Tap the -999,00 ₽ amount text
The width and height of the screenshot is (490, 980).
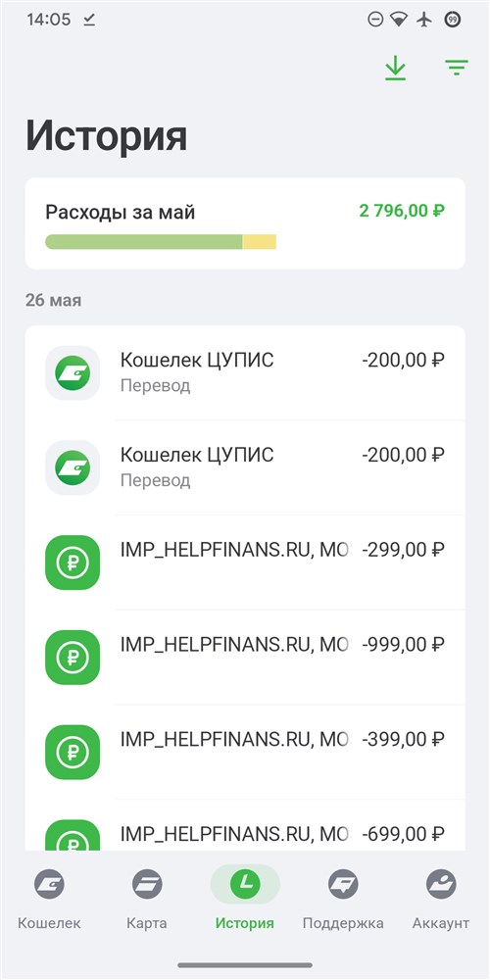click(x=403, y=645)
